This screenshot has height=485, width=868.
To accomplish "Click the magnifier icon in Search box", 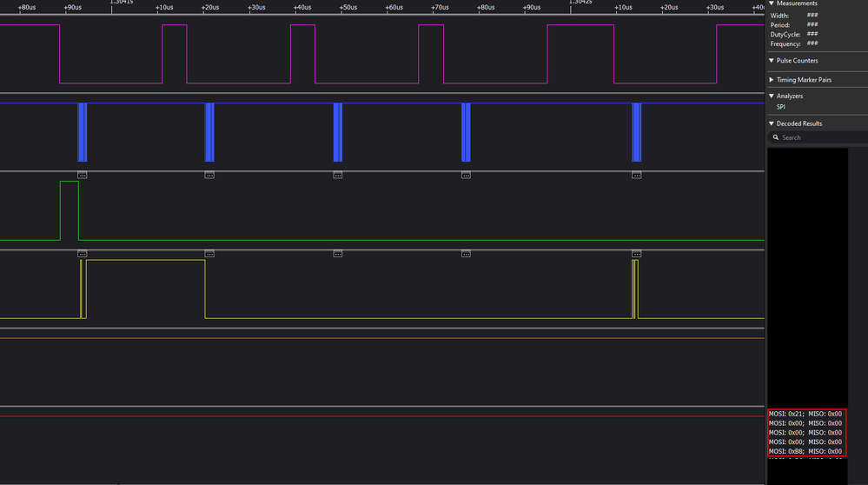I will coord(776,137).
